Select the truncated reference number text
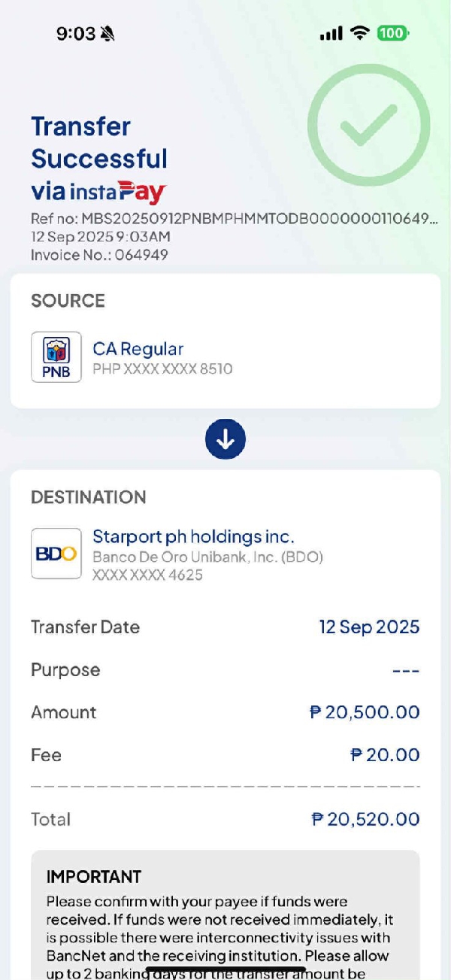451x980 pixels. [234, 219]
